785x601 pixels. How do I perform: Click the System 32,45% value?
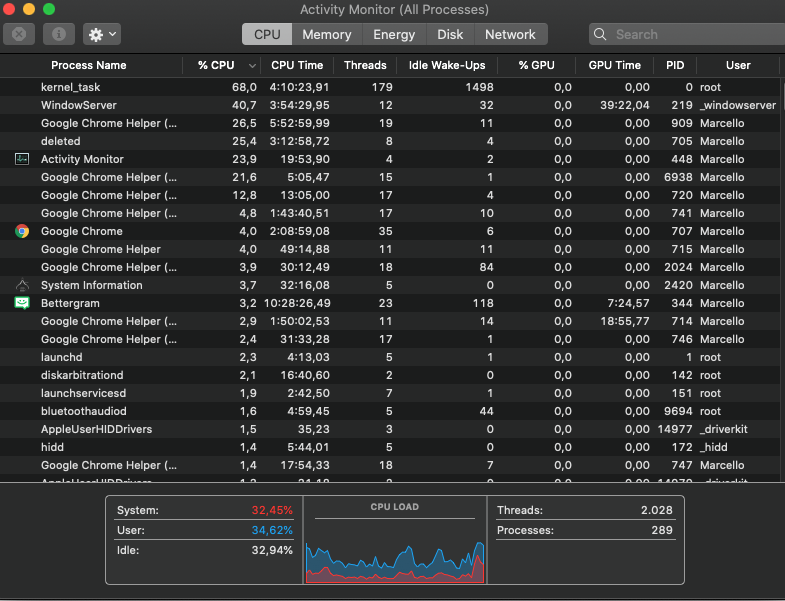272,510
